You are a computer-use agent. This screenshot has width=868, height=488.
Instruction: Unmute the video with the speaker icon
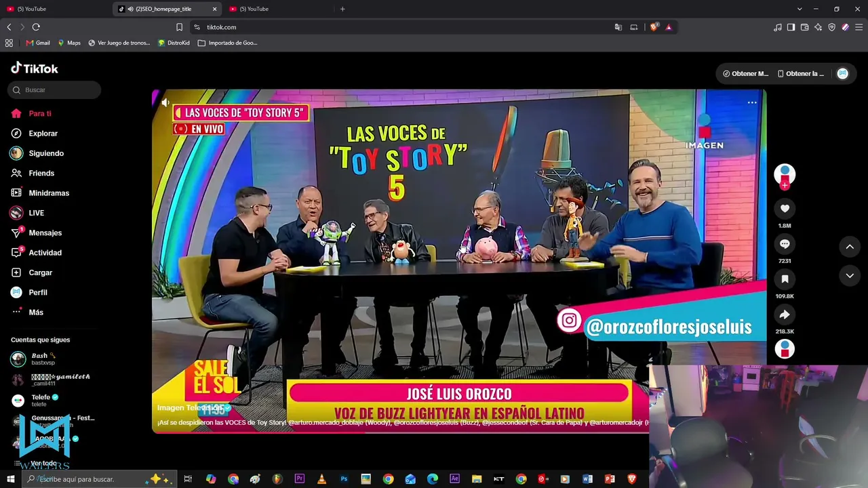[165, 102]
